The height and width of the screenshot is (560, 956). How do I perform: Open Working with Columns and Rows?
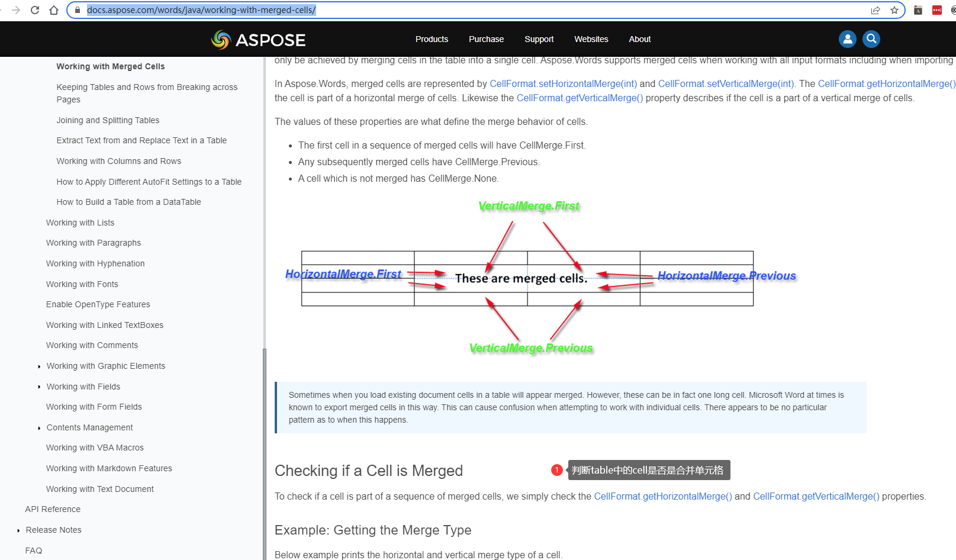pos(119,161)
